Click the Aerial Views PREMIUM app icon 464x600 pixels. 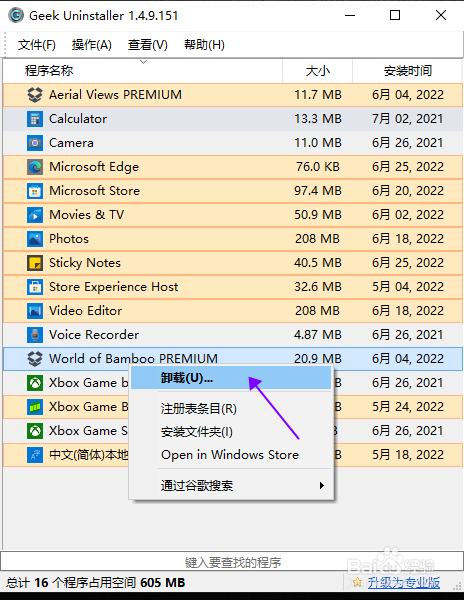[35, 95]
